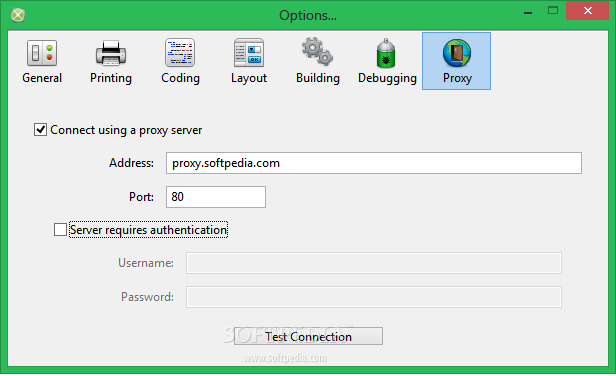Click the disabled Password field
616x376 pixels.
[x=374, y=297]
